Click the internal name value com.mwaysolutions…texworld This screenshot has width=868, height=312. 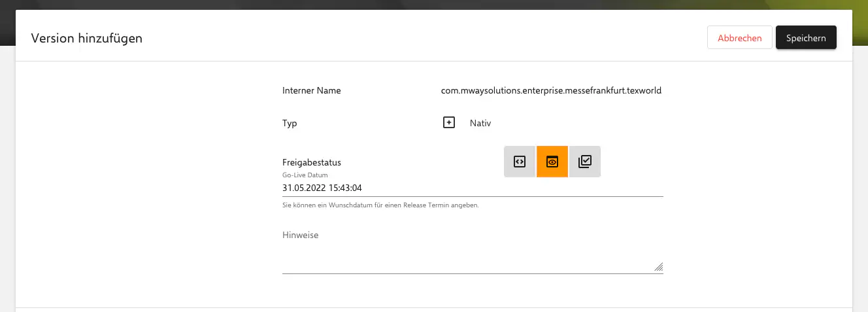pos(552,90)
